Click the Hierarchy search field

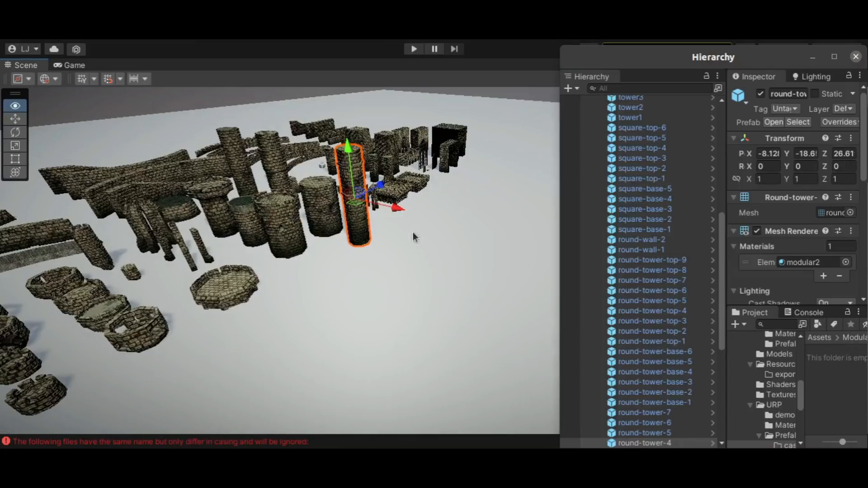649,88
